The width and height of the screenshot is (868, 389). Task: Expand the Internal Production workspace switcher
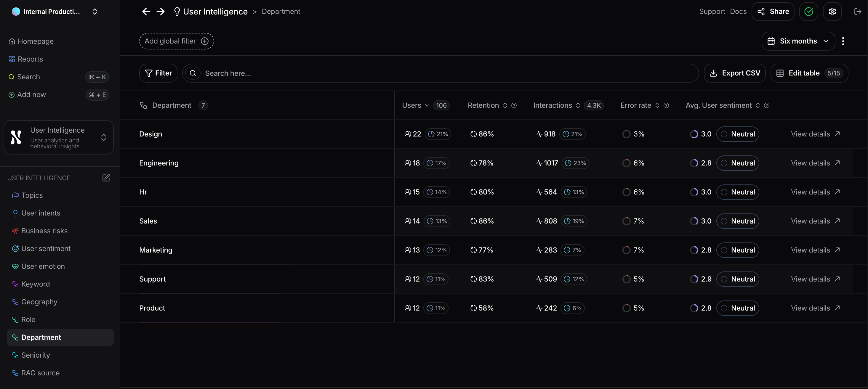click(95, 12)
